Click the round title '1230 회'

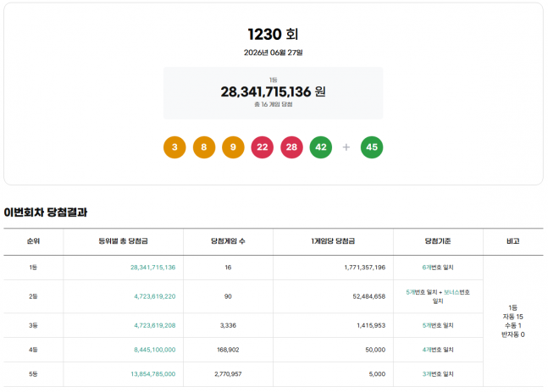[273, 34]
